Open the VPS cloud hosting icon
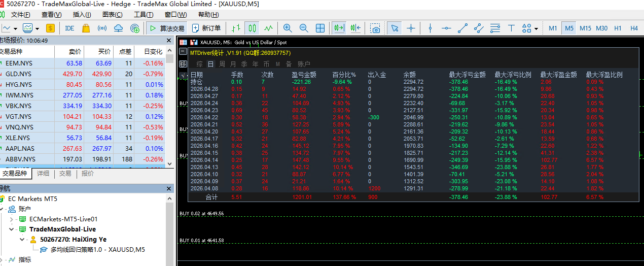This screenshot has height=266, width=644. point(118,28)
